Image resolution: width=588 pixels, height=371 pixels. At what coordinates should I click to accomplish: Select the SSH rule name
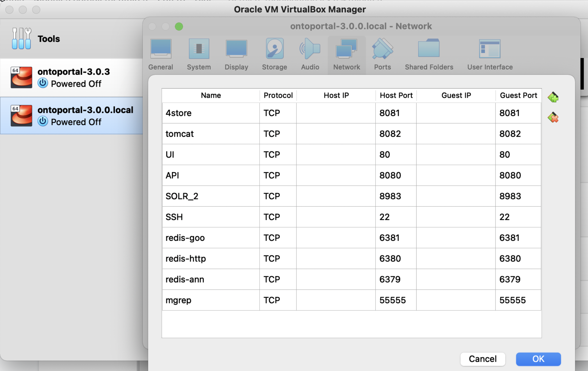[211, 217]
